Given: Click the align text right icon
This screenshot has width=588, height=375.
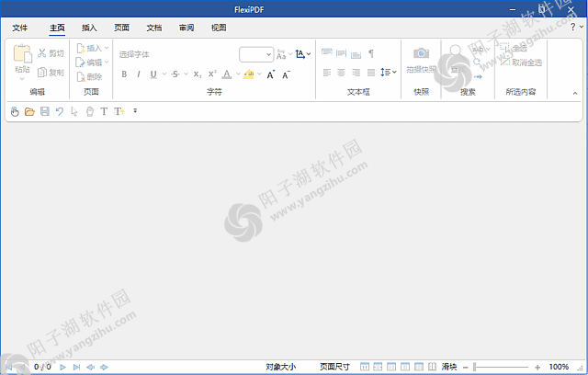Looking at the screenshot, I should coord(356,73).
